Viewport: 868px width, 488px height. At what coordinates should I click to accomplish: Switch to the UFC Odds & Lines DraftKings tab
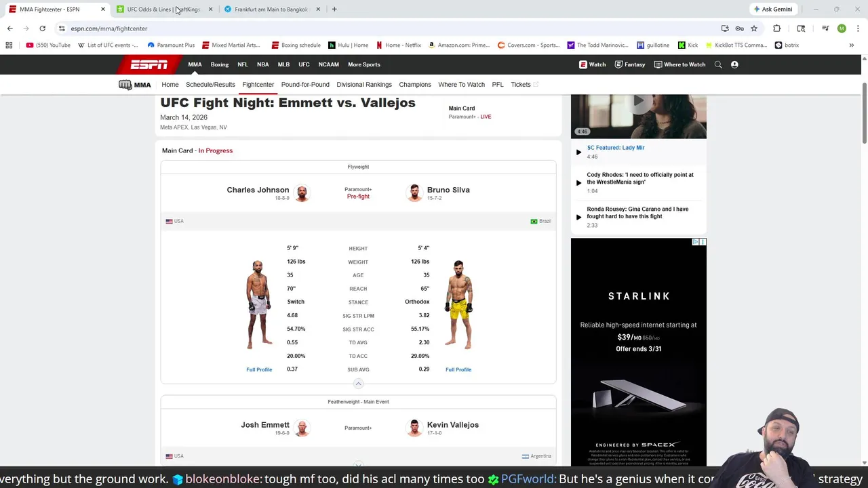pyautogui.click(x=163, y=9)
